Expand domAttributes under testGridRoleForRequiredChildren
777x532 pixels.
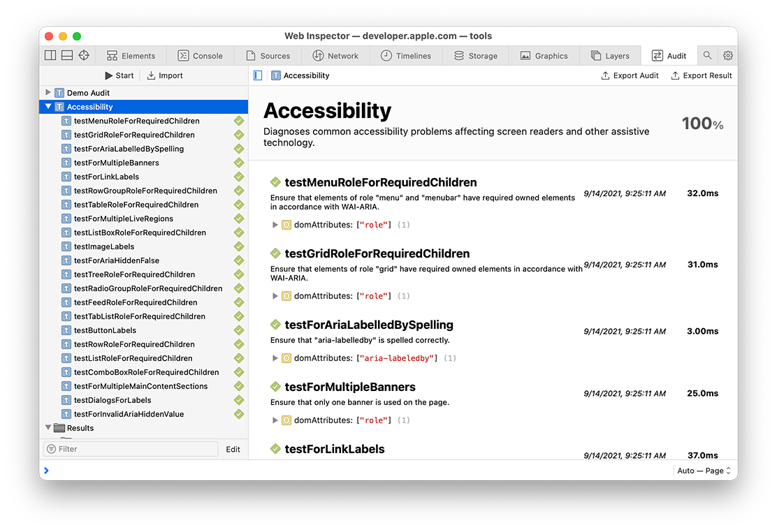click(x=275, y=296)
